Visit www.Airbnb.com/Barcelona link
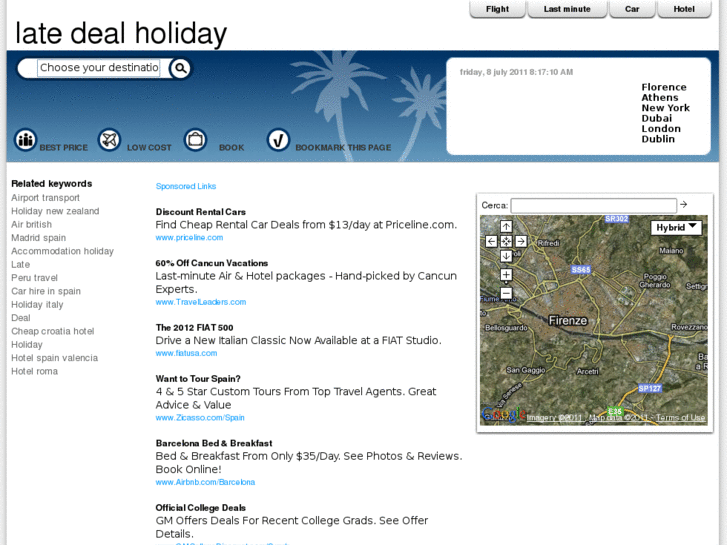 coord(205,482)
